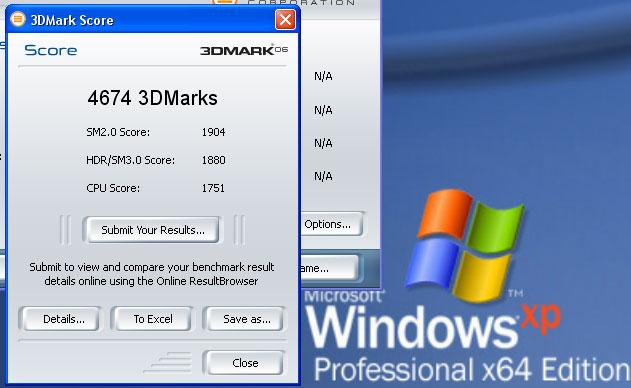Select the 4674 3DMarks total score text

point(153,98)
